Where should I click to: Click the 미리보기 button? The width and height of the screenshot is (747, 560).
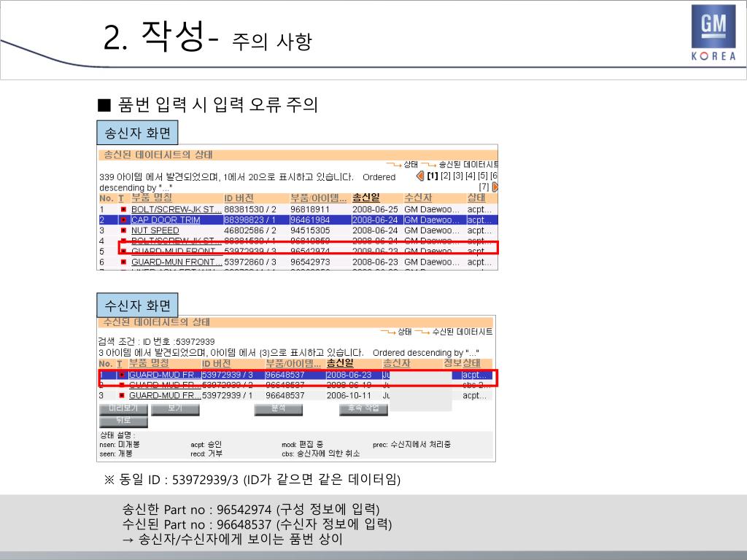pyautogui.click(x=123, y=409)
